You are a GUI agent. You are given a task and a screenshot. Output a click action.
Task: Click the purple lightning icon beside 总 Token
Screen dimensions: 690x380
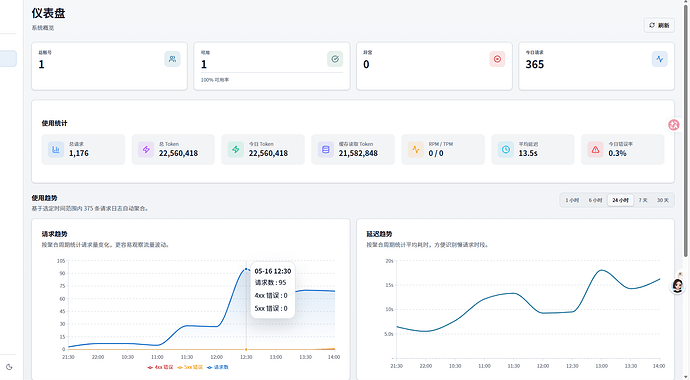[x=146, y=150]
